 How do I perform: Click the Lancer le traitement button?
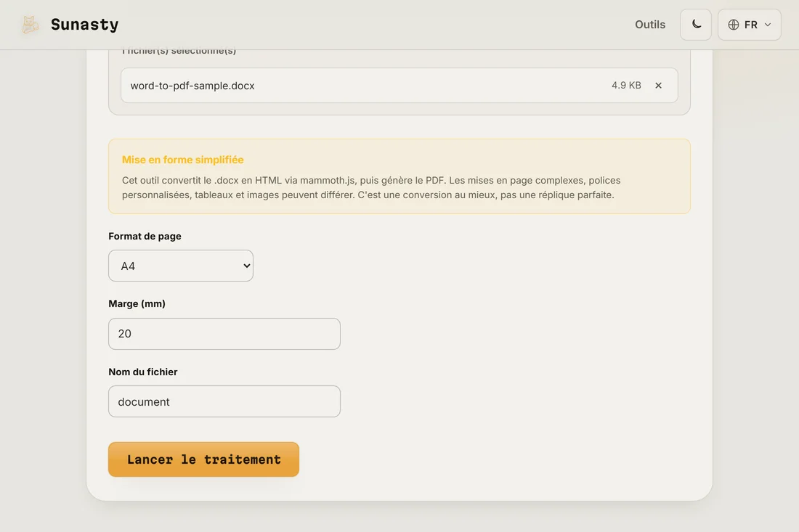tap(203, 459)
